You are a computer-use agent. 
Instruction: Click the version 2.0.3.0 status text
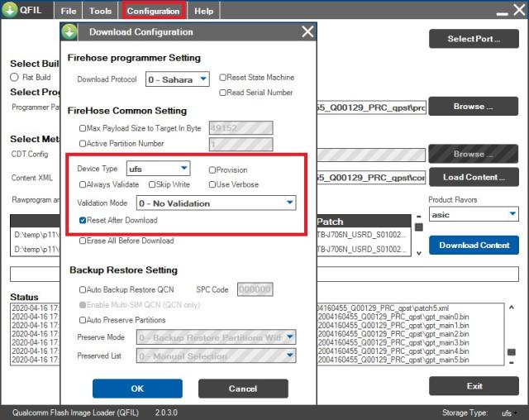(x=166, y=413)
